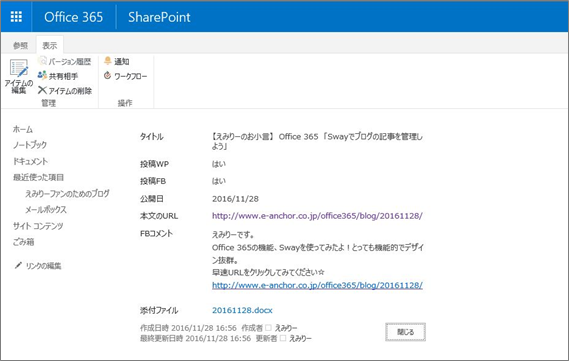Screen dimensions: 569x361
Task: Open the 本文のURL hyperlink
Action: click(317, 216)
